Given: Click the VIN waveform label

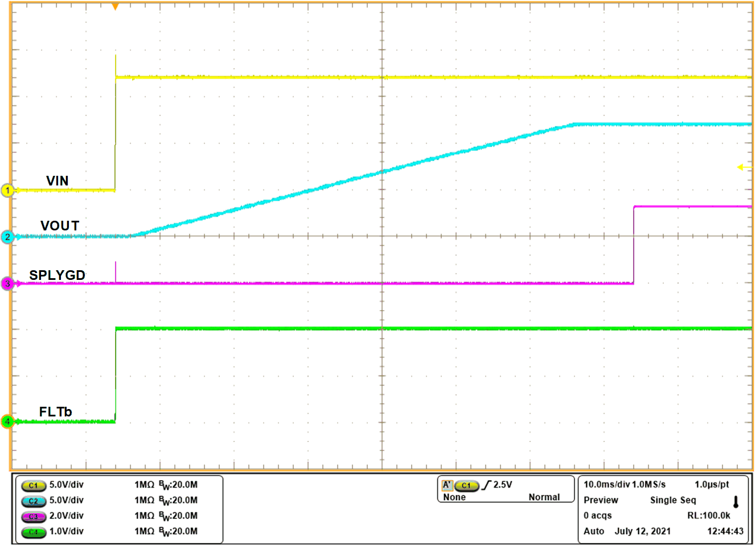Looking at the screenshot, I should click(57, 181).
